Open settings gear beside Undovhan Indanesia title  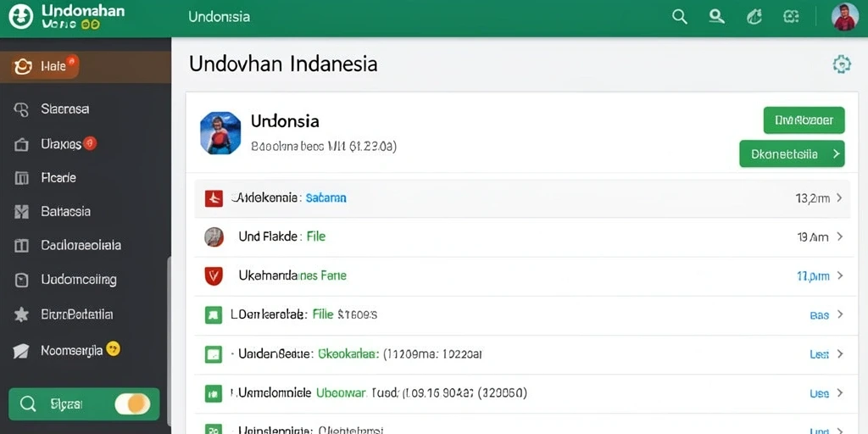pyautogui.click(x=842, y=64)
